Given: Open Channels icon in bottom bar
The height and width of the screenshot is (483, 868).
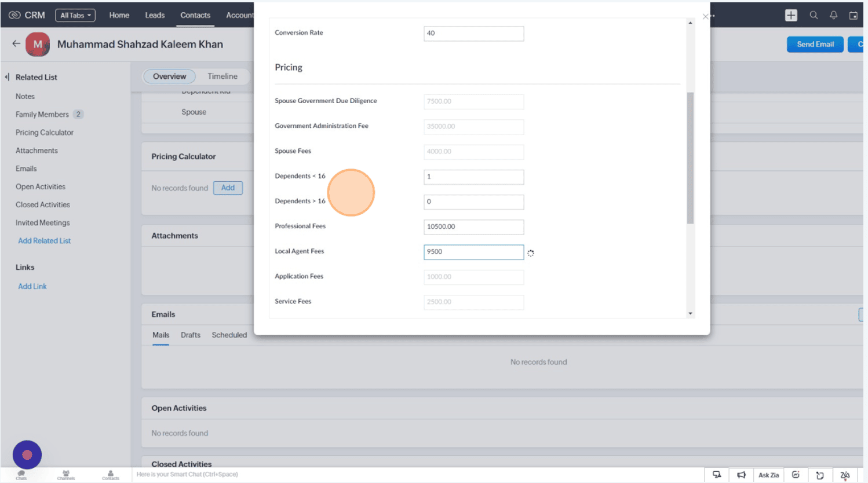Looking at the screenshot, I should tap(66, 474).
